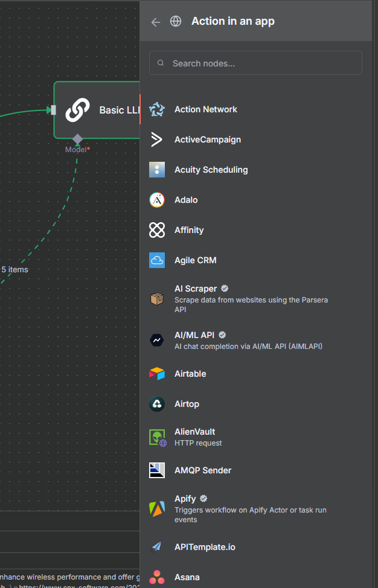
Task: Click the HTTP request subtitle under AlienVault
Action: (198, 443)
